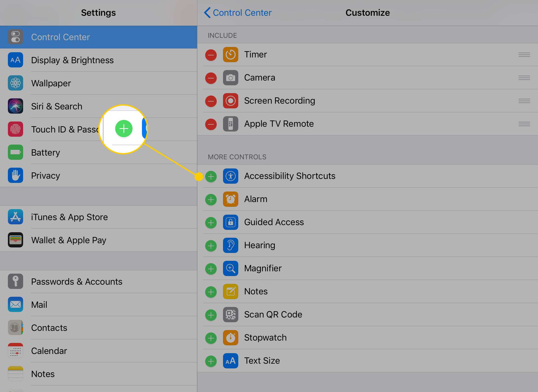
Task: Click the App Store icon
Action: [15, 217]
